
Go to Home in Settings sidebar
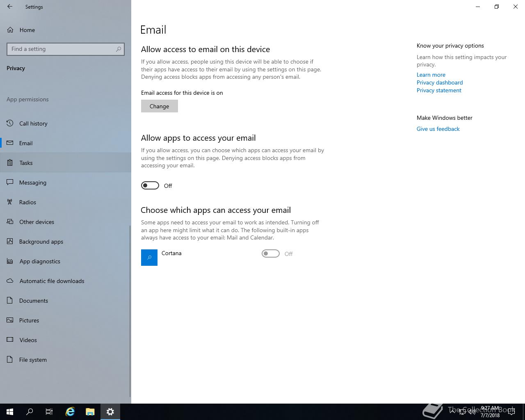(x=66, y=30)
